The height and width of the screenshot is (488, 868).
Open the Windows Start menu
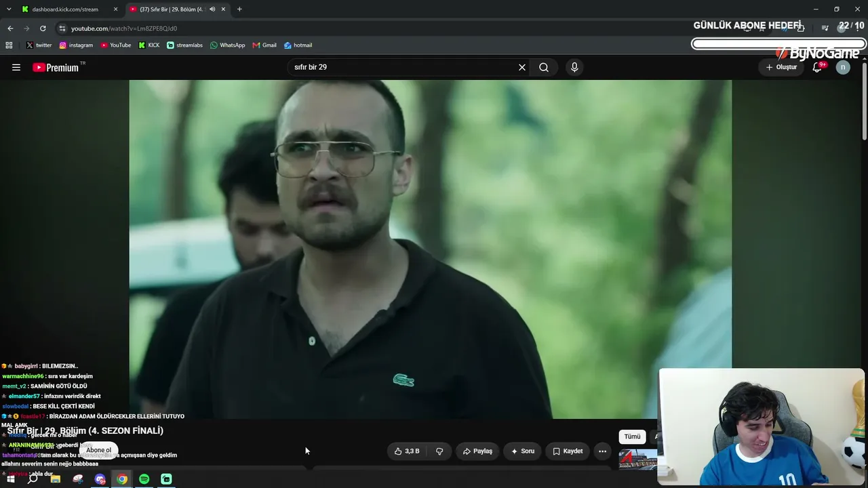click(11, 479)
